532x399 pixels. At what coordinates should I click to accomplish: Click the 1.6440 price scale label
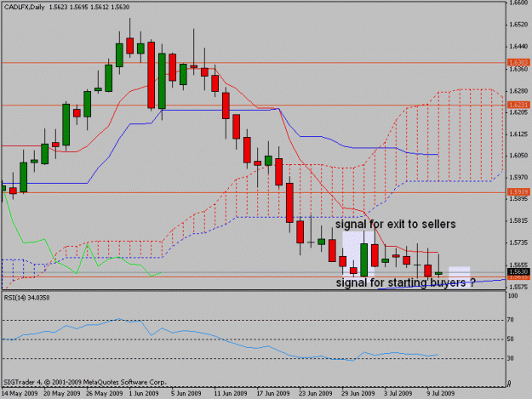(x=518, y=47)
